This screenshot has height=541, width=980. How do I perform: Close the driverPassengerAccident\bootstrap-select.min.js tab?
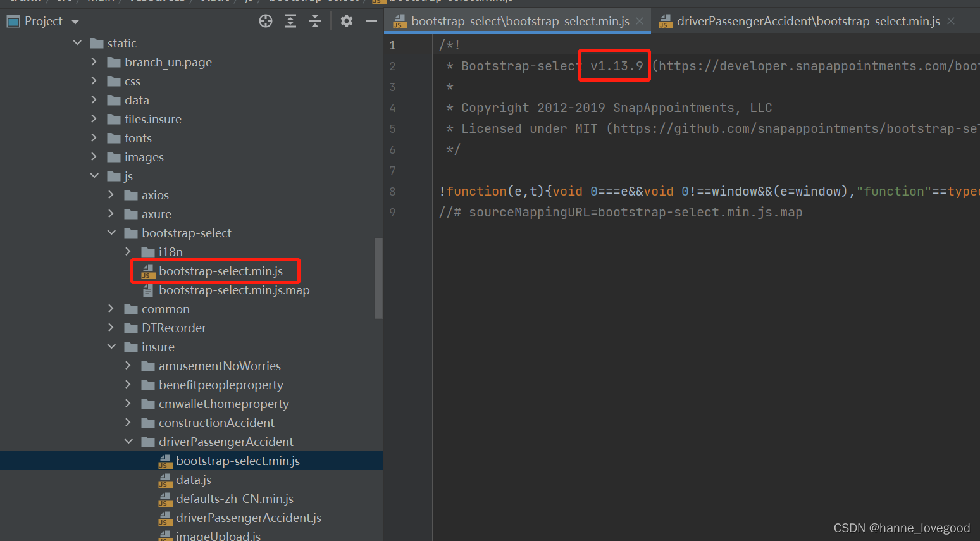[951, 21]
